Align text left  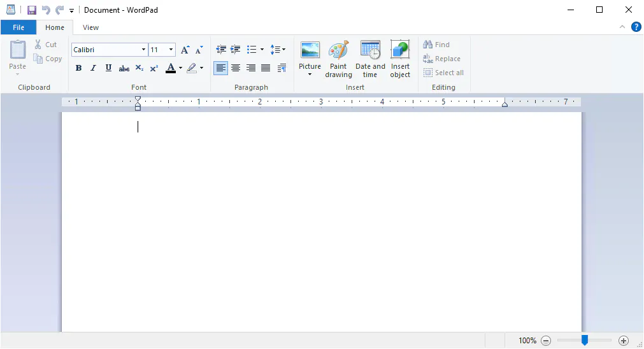tap(220, 68)
